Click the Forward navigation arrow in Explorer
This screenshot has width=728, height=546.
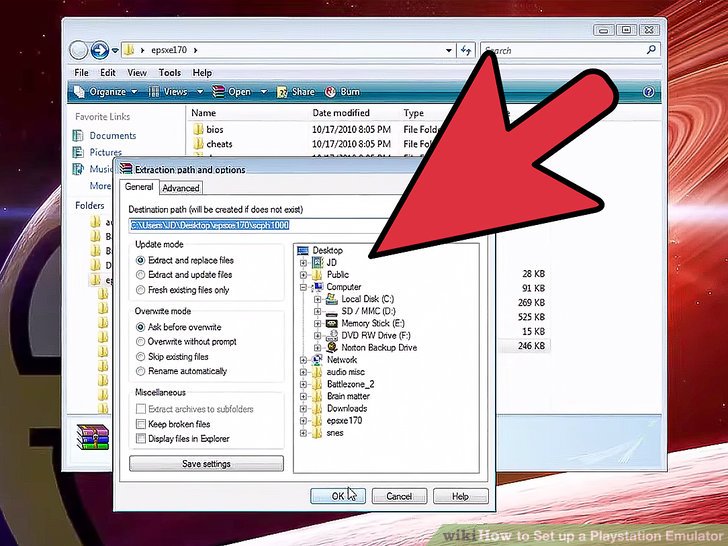(x=99, y=50)
